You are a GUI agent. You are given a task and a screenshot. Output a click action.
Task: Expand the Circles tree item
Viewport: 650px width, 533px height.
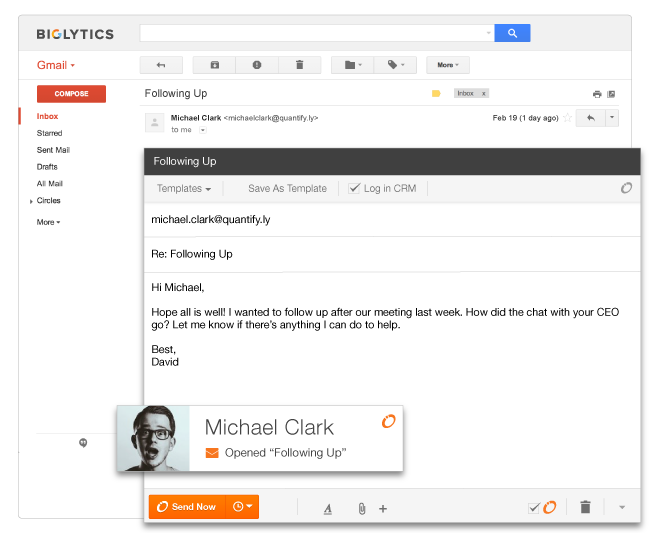tap(31, 201)
